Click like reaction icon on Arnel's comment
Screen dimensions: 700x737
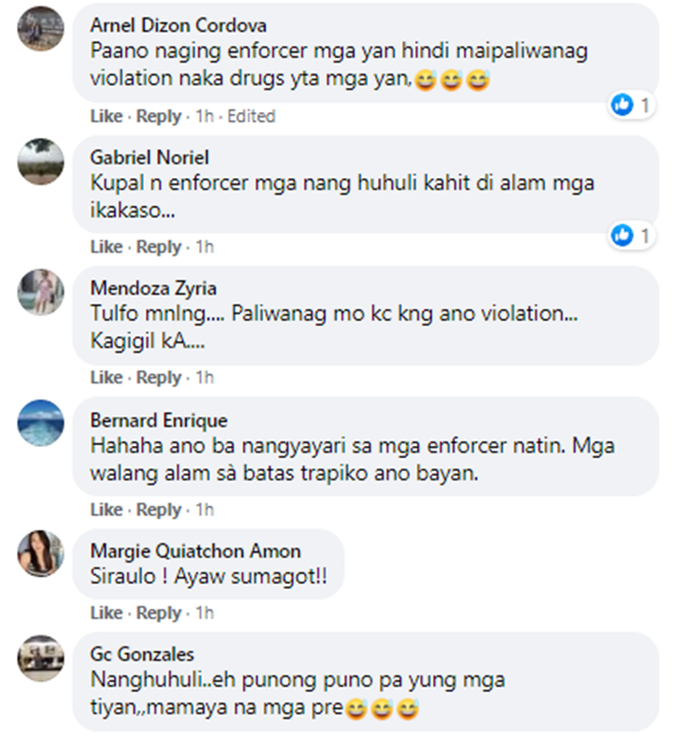pyautogui.click(x=623, y=105)
